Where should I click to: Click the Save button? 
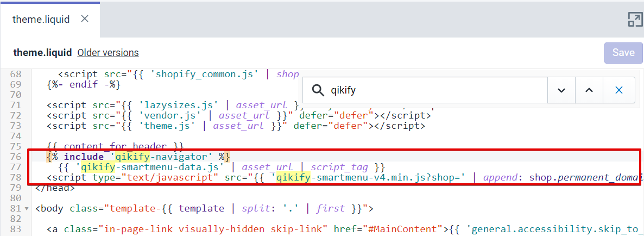[x=623, y=53]
